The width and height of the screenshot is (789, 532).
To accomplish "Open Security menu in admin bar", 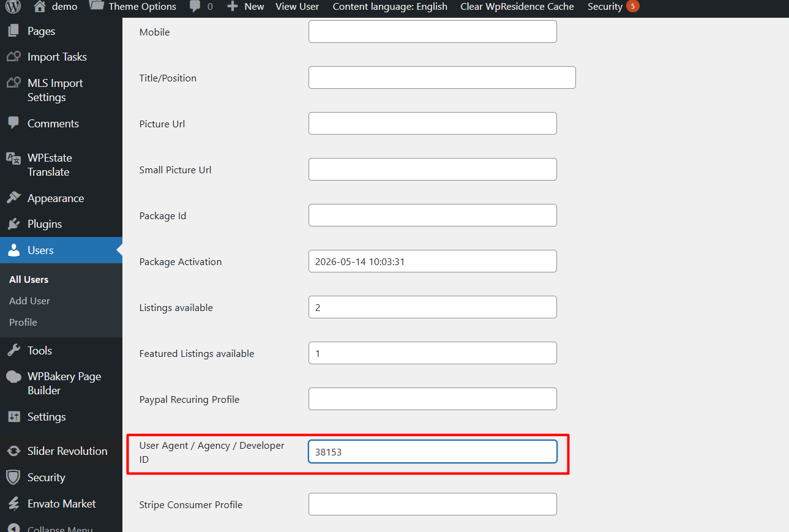I will pos(605,7).
